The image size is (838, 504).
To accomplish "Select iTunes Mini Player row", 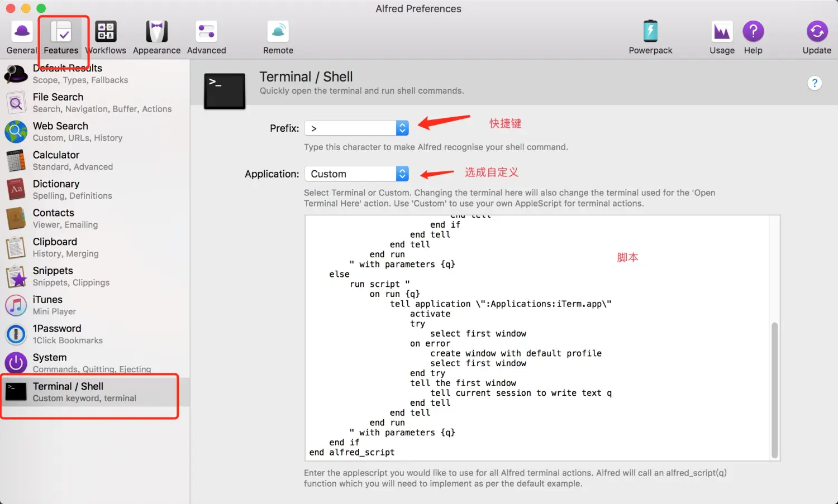I will click(x=95, y=305).
